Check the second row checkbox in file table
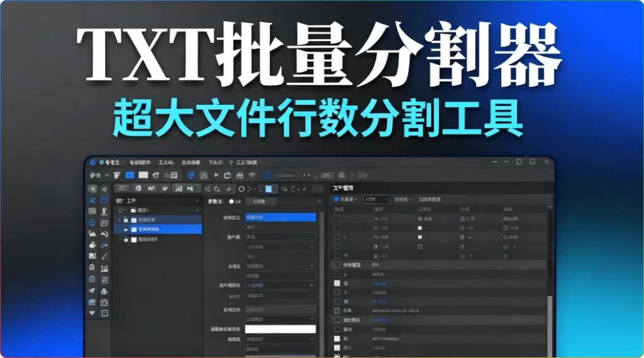Image resolution: width=644 pixels, height=358 pixels. (x=337, y=227)
